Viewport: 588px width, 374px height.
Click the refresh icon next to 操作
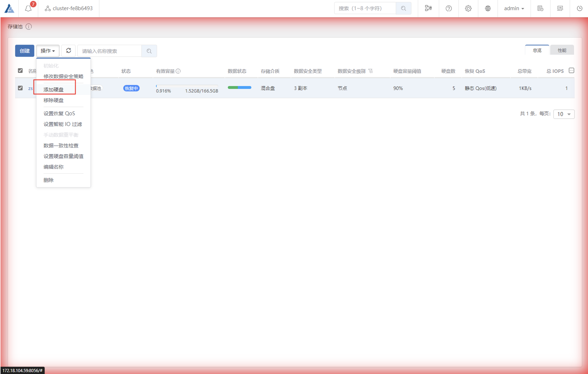pos(68,51)
